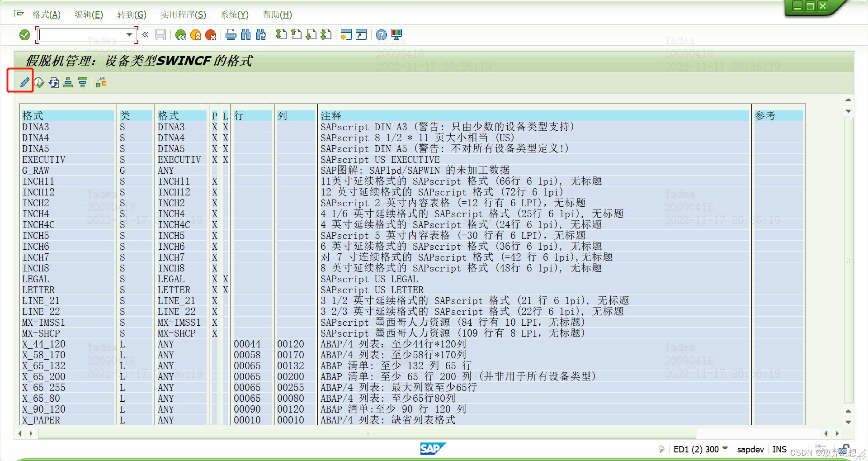The image size is (868, 461).
Task: Select the LETTER format entry
Action: pyautogui.click(x=38, y=290)
